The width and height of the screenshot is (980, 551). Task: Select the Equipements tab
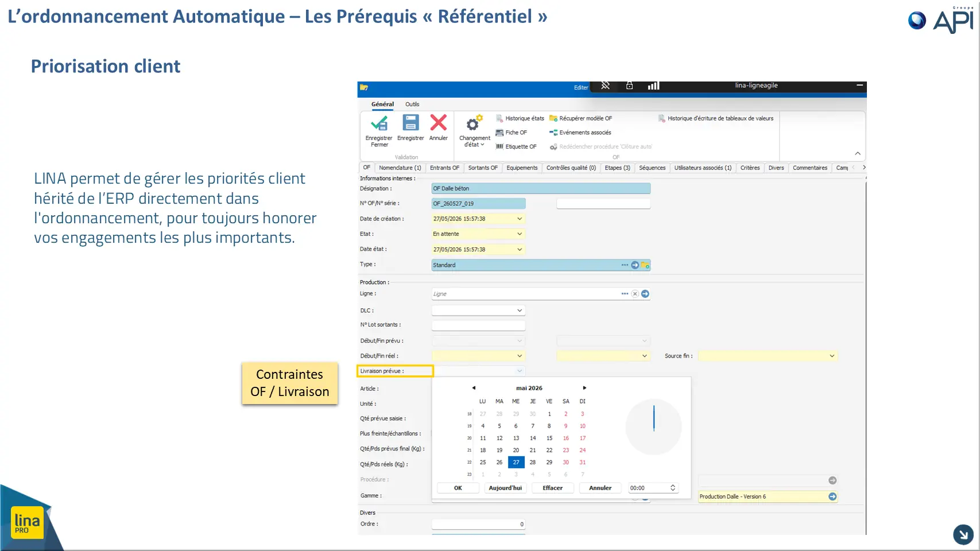click(522, 168)
